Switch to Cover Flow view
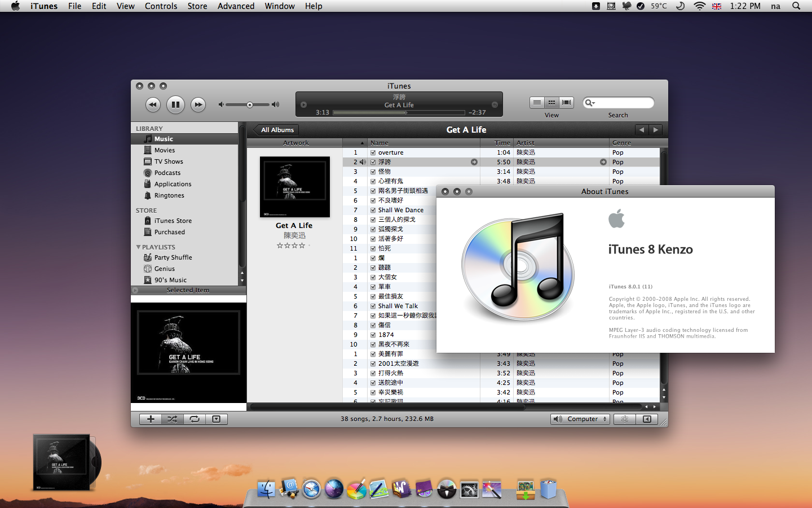The height and width of the screenshot is (508, 812). (566, 102)
